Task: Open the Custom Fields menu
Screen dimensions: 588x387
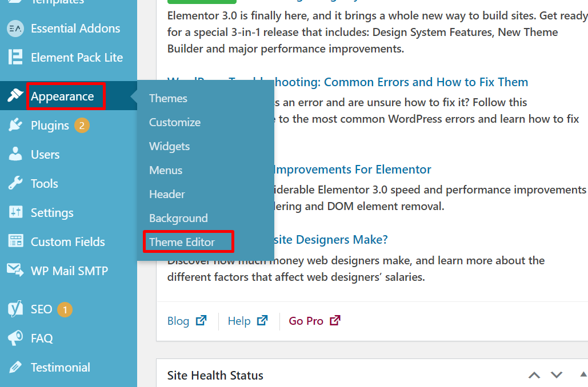Action: click(x=69, y=241)
